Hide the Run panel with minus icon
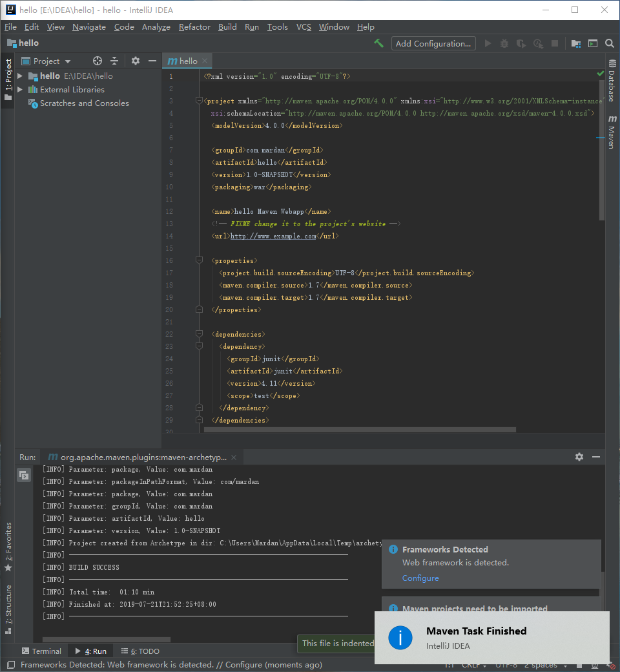The width and height of the screenshot is (620, 672). (596, 457)
